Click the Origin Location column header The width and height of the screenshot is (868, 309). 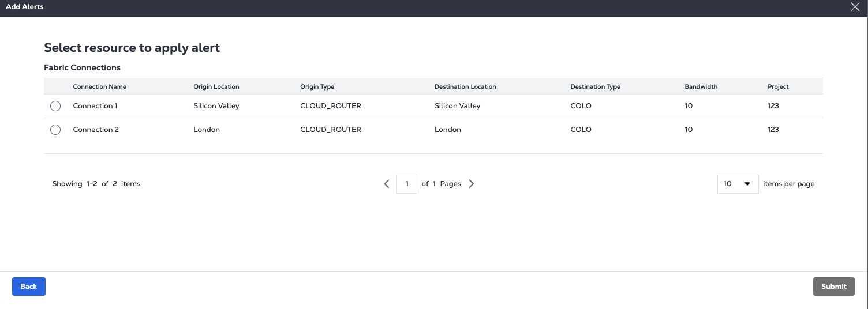pyautogui.click(x=216, y=86)
